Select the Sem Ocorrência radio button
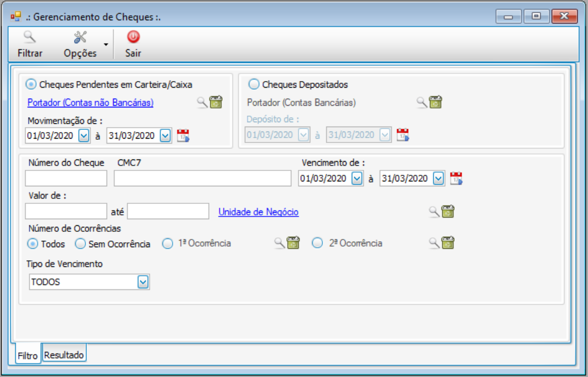The width and height of the screenshot is (588, 377). point(80,244)
